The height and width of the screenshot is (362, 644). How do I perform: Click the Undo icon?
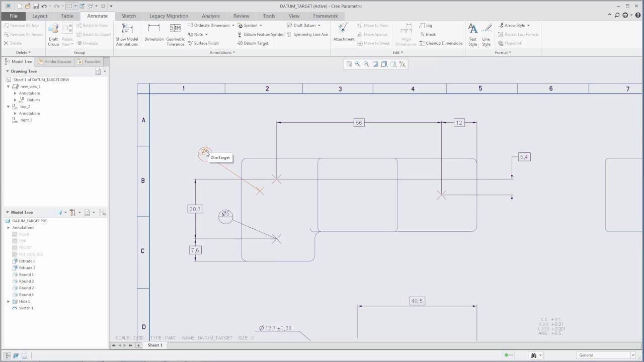44,6
